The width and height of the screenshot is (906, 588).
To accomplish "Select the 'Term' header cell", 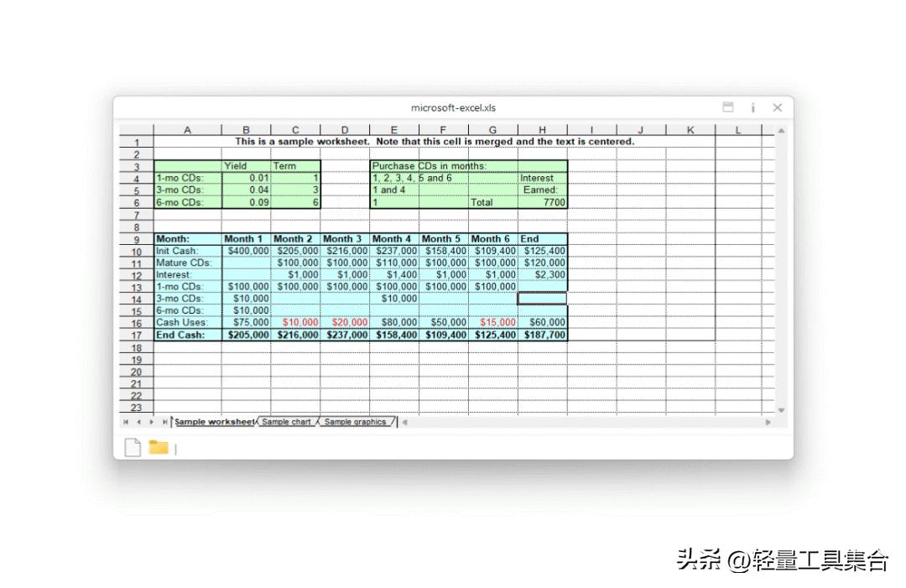I will click(x=295, y=166).
